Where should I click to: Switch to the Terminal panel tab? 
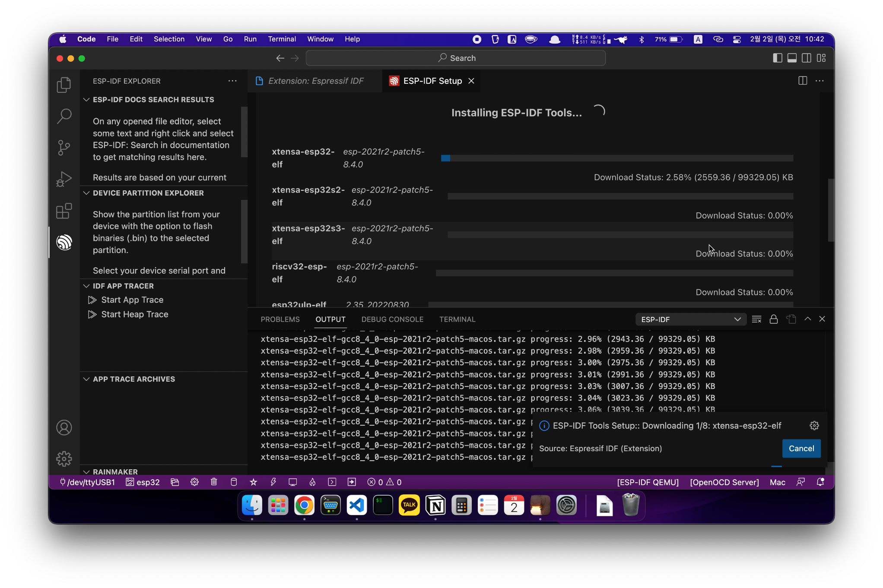(x=457, y=319)
